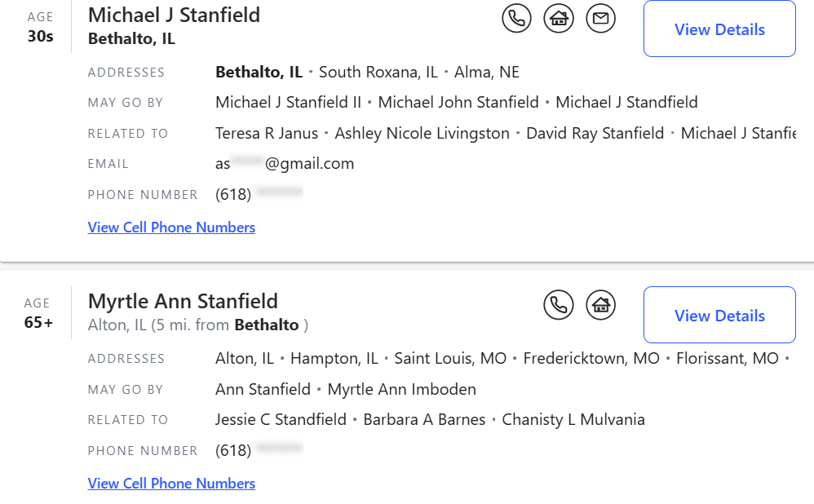Click house address icon for Myrtle Ann Stanfield
The height and width of the screenshot is (504, 814).
(x=601, y=305)
